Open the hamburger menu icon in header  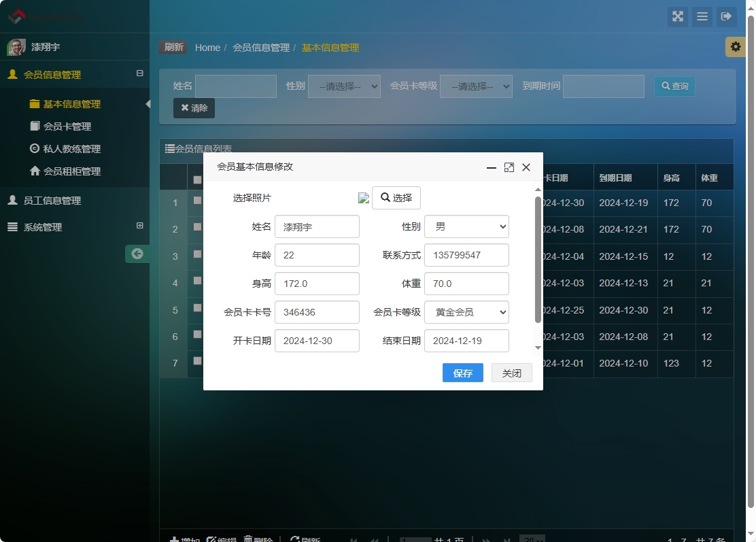tap(702, 16)
